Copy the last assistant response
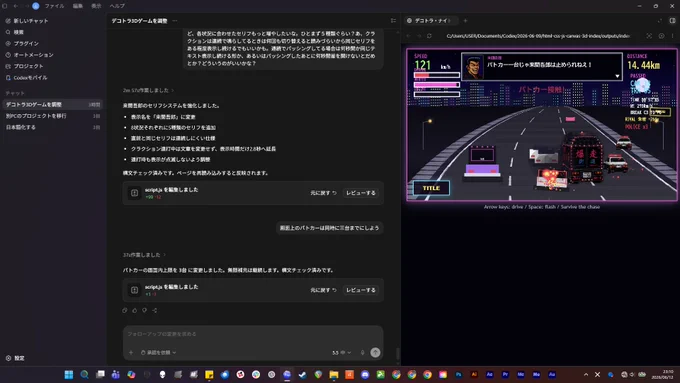Viewport: 680px width, 383px height. point(125,310)
